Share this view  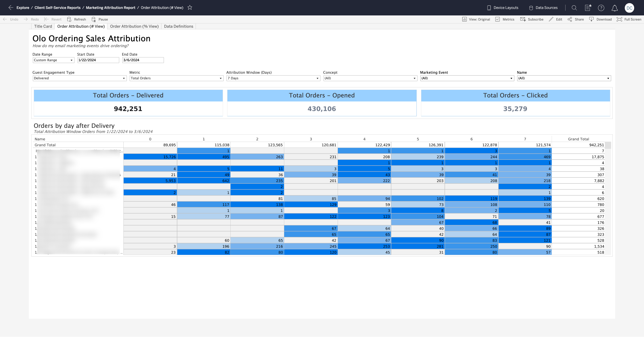[576, 19]
